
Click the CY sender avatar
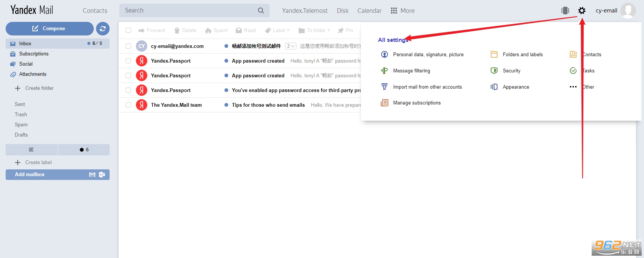(142, 46)
